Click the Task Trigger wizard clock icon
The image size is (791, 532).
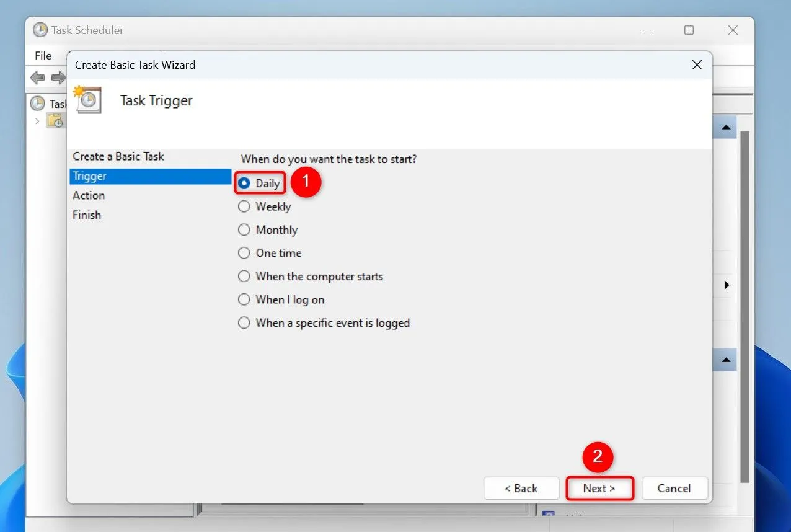pos(87,100)
